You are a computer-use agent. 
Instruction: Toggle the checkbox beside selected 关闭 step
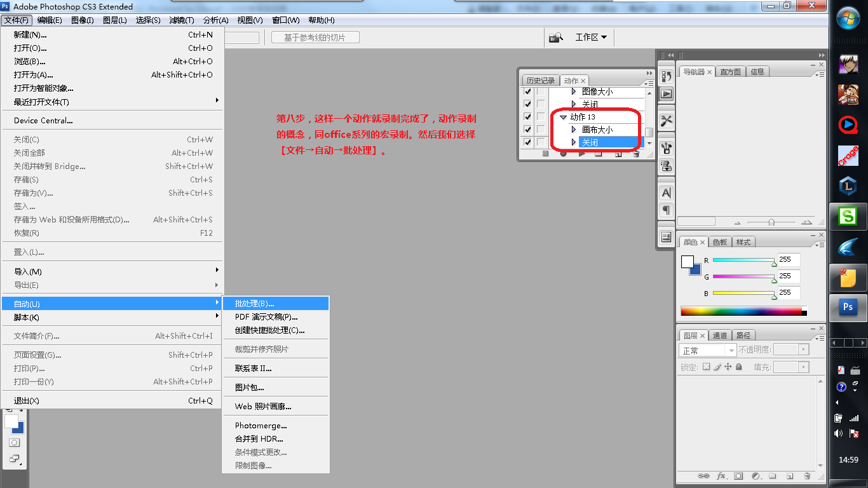[x=527, y=142]
